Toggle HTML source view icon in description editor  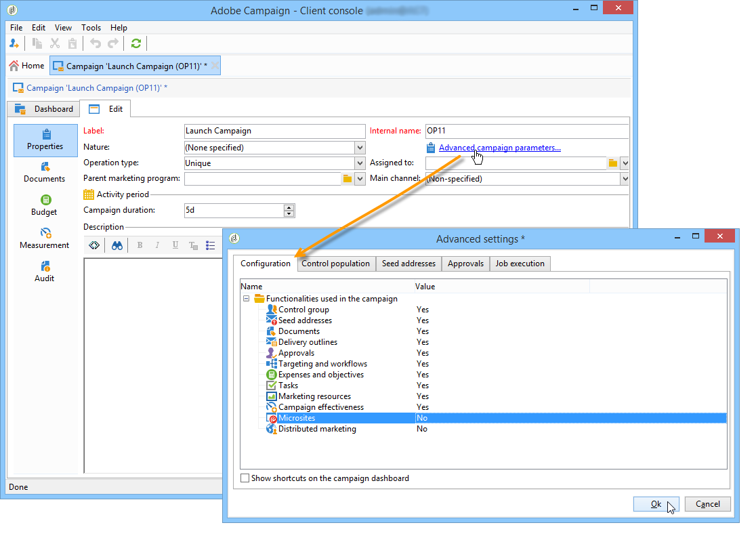94,245
